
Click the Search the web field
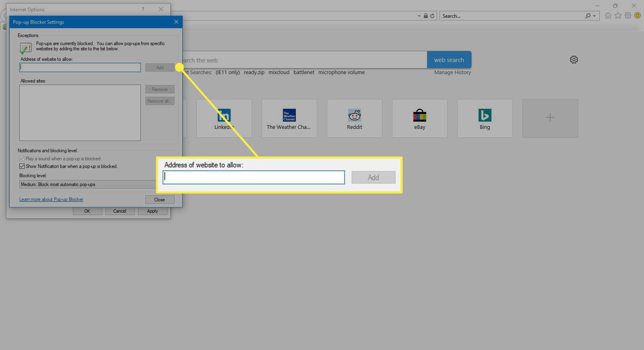(x=305, y=60)
